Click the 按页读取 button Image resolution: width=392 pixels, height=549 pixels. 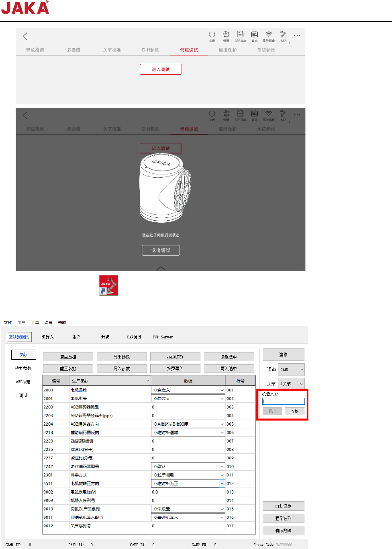pyautogui.click(x=175, y=357)
